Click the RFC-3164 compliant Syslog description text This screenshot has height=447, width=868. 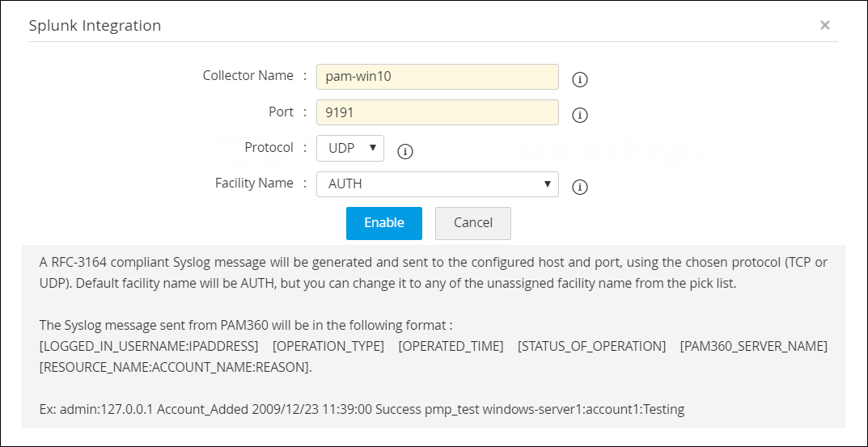(x=434, y=273)
